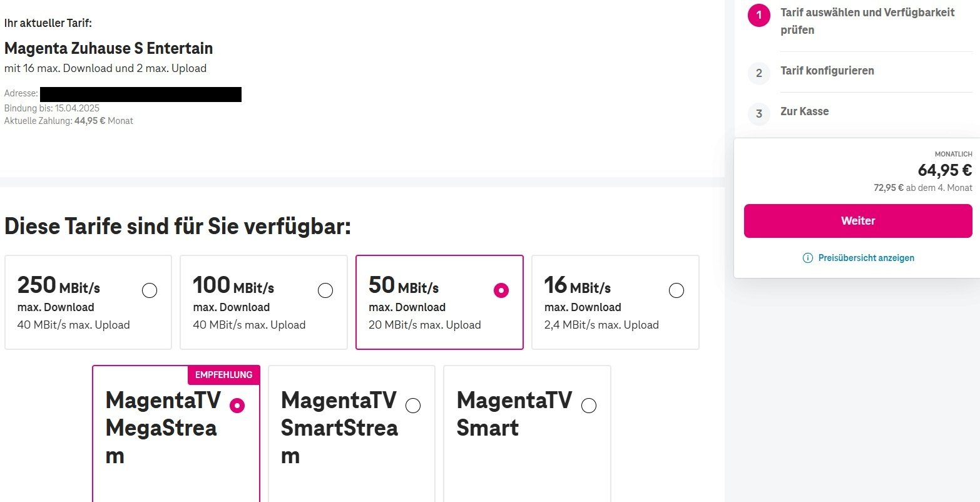Click the step 3 number icon

point(759,114)
